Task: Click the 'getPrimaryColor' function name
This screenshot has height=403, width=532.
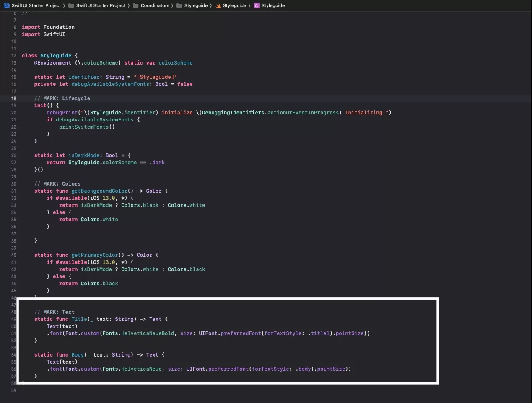Action: coord(95,255)
